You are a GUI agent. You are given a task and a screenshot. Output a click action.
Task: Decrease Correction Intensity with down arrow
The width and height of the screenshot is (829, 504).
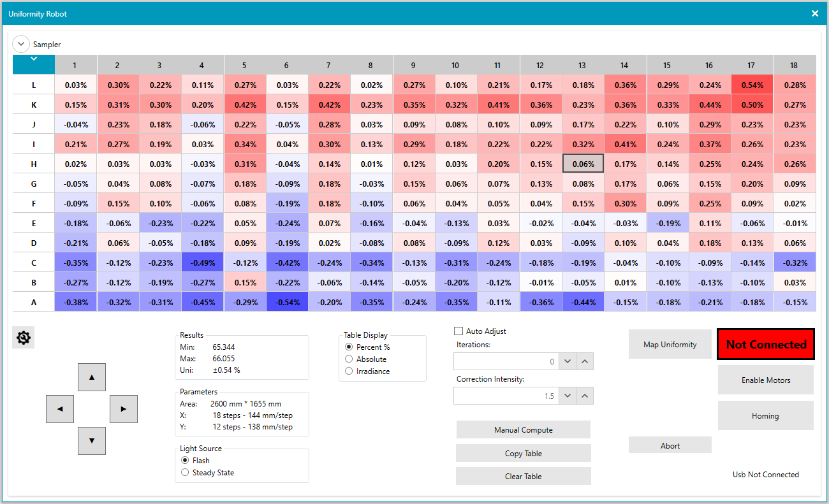click(568, 396)
